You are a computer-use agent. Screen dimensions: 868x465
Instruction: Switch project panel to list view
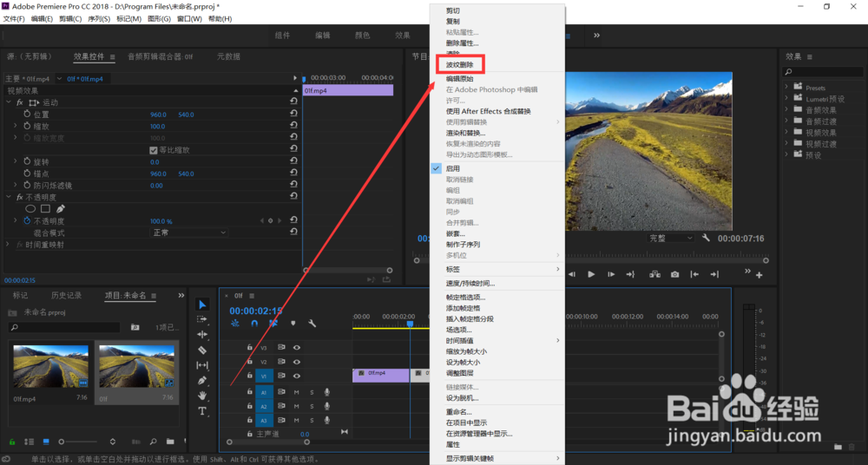30,442
